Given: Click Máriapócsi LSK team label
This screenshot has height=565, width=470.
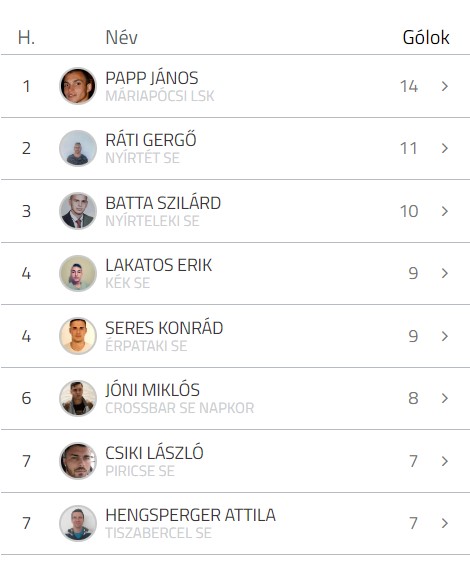Looking at the screenshot, I should point(160,96).
